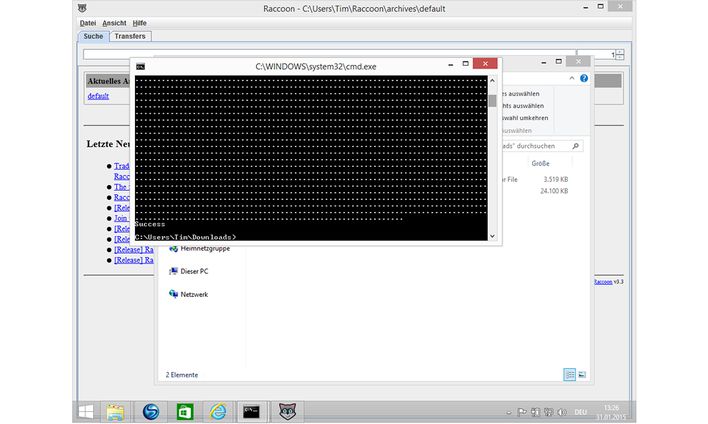The height and width of the screenshot is (424, 708).
Task: Switch to the Transfers tab
Action: click(x=130, y=36)
